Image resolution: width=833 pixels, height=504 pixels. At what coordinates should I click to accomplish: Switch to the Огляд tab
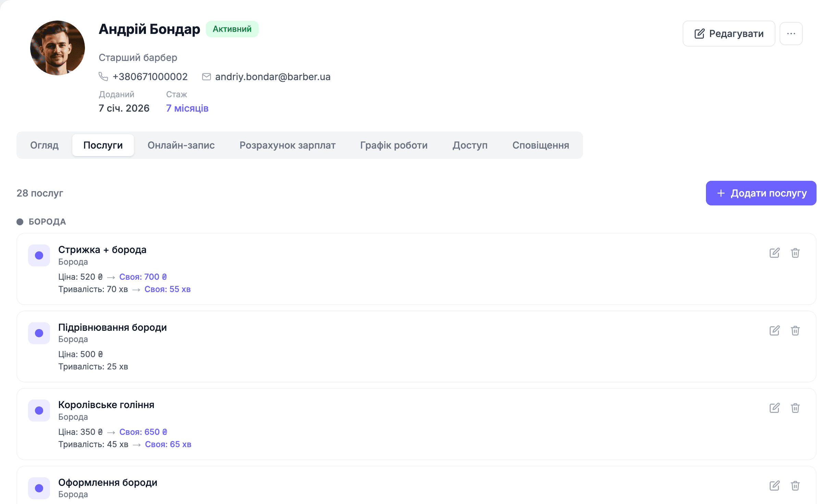click(x=45, y=145)
